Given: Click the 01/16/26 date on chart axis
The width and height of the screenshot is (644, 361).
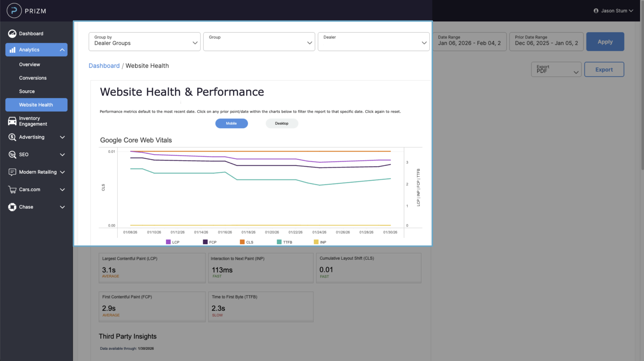Looking at the screenshot, I should pyautogui.click(x=225, y=232).
